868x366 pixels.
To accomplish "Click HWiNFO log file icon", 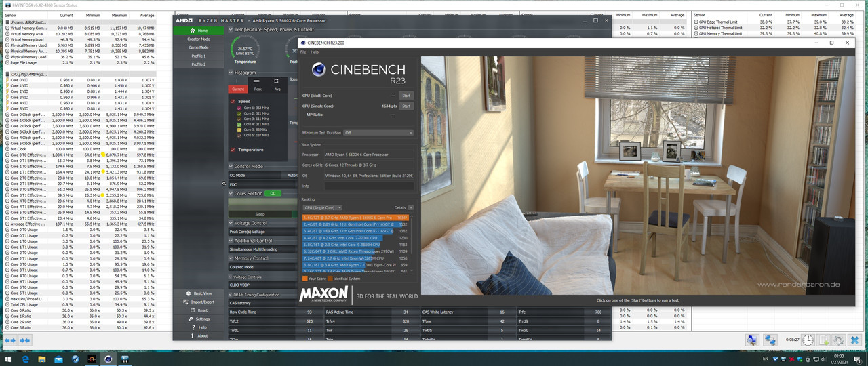I will [823, 340].
